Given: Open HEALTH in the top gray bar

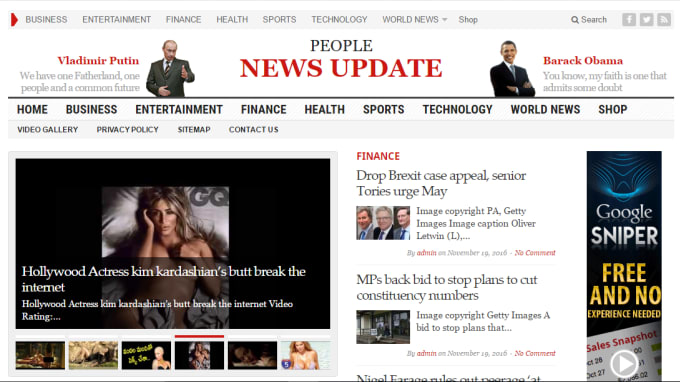Looking at the screenshot, I should (232, 20).
